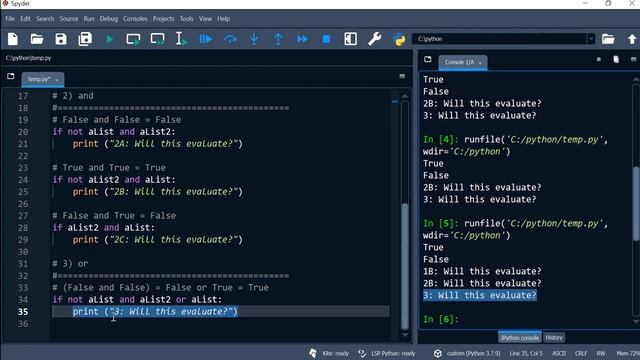Click line number 35 in gutter

(x=23, y=312)
